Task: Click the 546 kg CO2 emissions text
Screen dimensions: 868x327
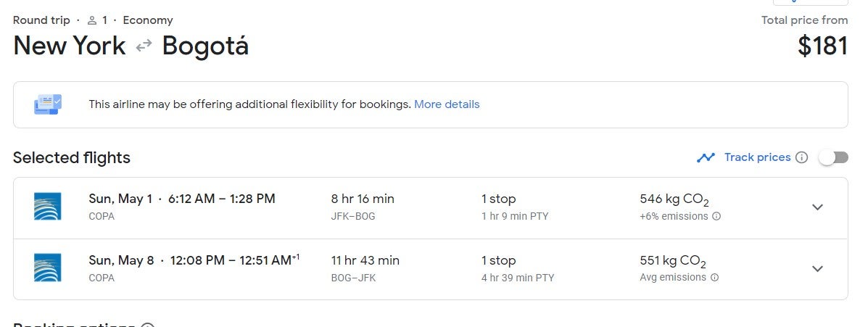Action: point(674,199)
